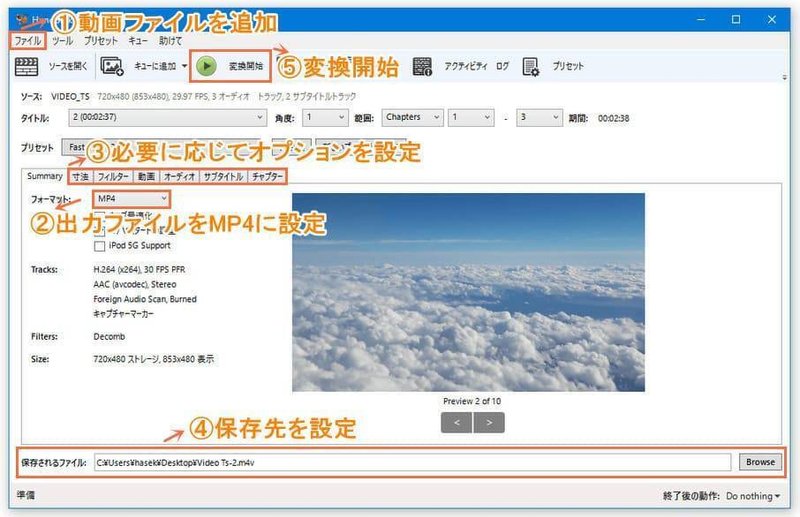The width and height of the screenshot is (800, 517).
Task: Open the start chapter dropdown showing 1
Action: point(471,118)
